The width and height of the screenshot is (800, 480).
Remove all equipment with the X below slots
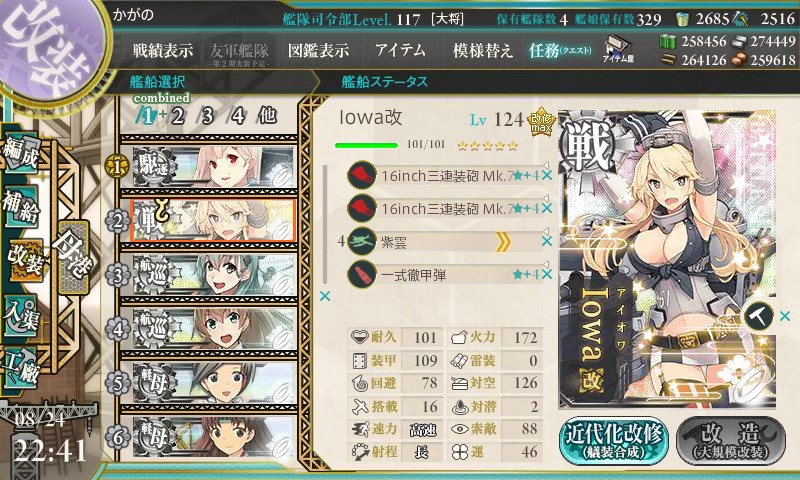pos(324,296)
